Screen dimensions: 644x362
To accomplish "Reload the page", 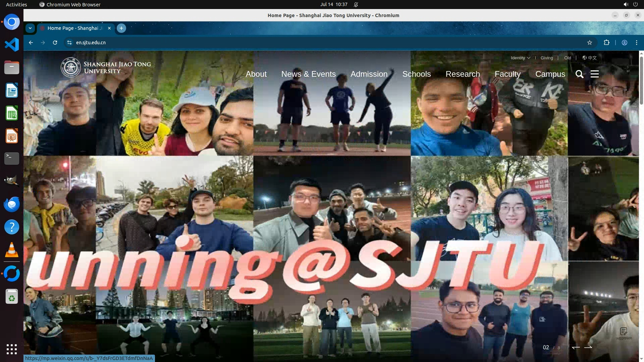I will (55, 43).
